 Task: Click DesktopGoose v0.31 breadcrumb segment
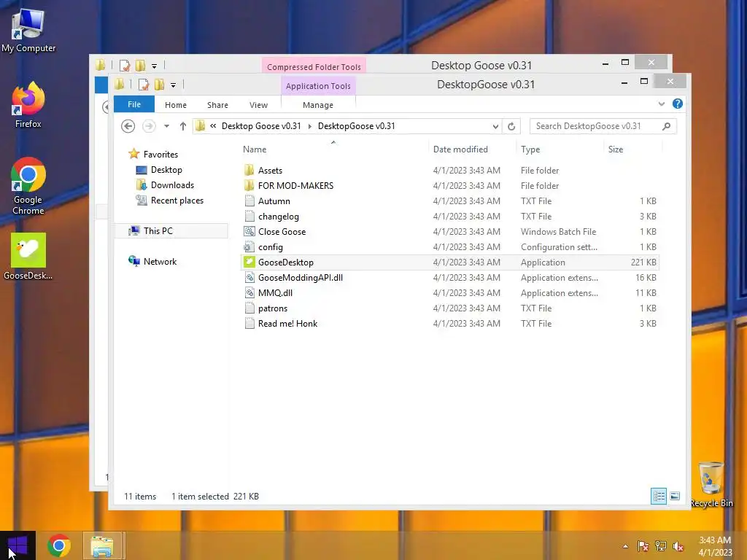356,126
